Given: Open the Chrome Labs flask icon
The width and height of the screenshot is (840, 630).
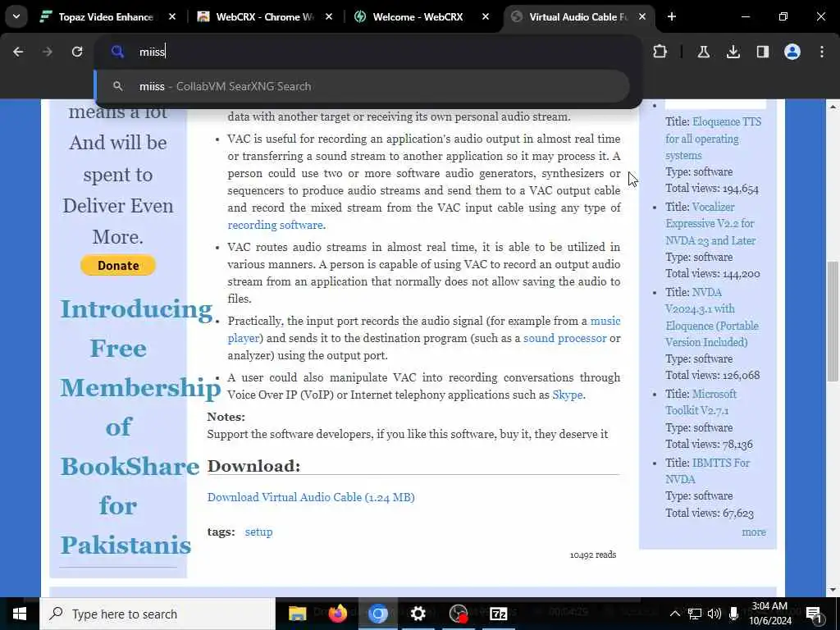Looking at the screenshot, I should pos(703,52).
